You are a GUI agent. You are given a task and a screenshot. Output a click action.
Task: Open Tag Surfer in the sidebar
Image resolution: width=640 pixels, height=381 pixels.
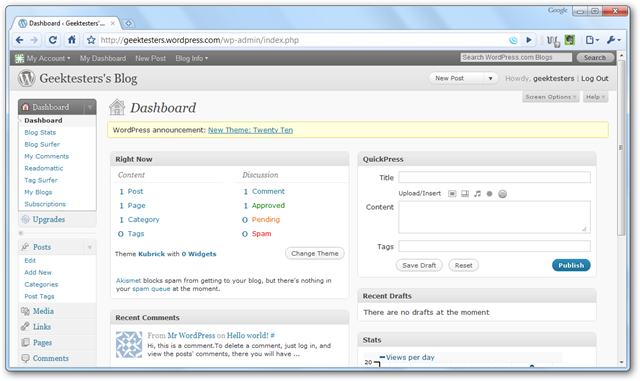coord(41,180)
